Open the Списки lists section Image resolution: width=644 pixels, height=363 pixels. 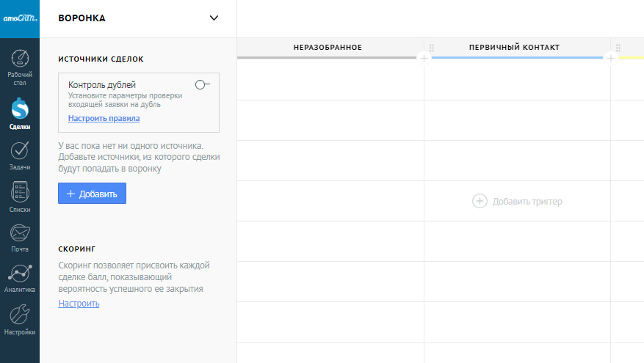coord(20,197)
